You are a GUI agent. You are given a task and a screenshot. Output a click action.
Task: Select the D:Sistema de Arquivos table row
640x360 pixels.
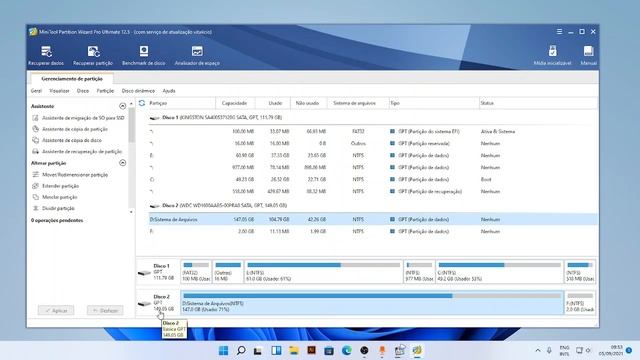click(x=373, y=219)
